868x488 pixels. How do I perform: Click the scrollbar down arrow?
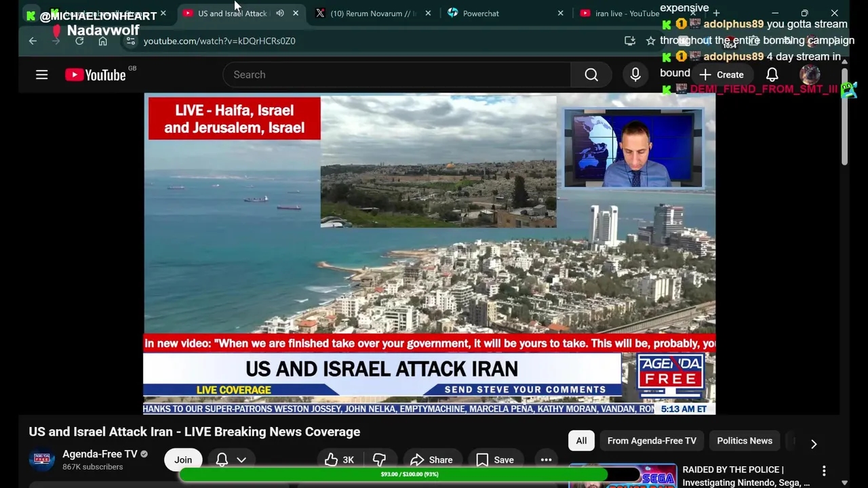(x=844, y=483)
